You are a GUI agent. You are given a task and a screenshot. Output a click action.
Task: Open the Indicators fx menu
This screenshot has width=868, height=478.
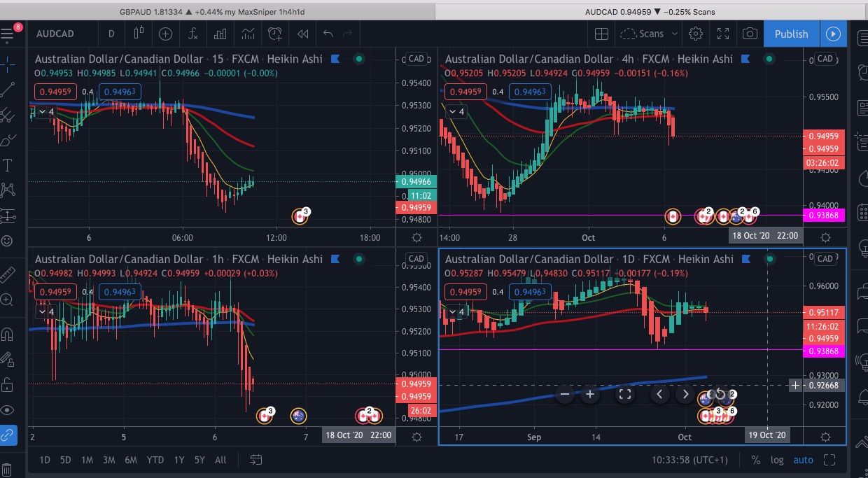[192, 34]
